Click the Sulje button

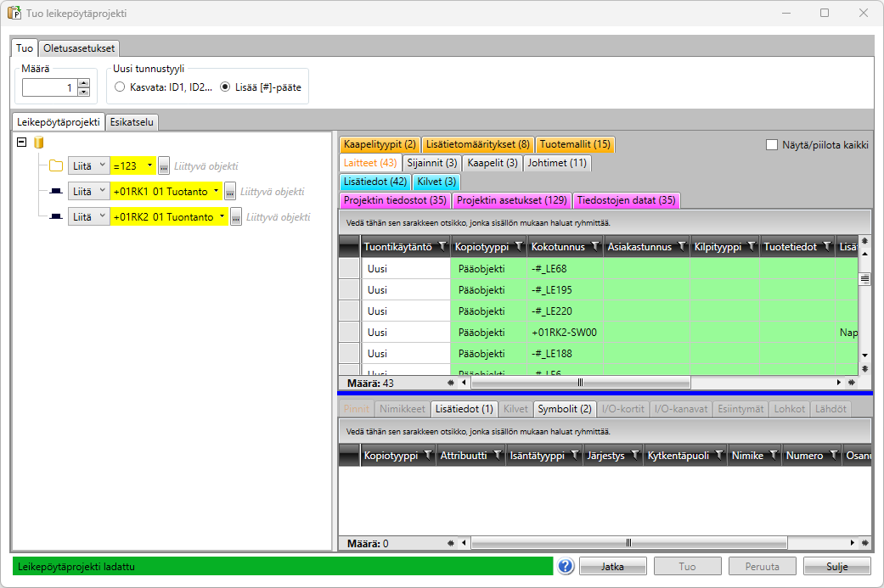pos(836,566)
